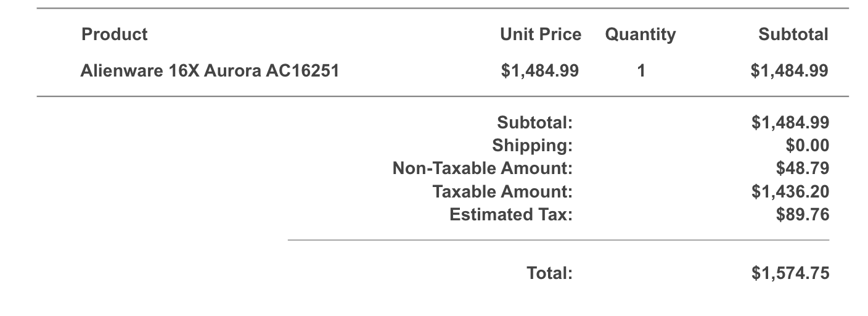This screenshot has width=868, height=316.
Task: Click the $1,436.20 taxable value
Action: click(x=790, y=192)
